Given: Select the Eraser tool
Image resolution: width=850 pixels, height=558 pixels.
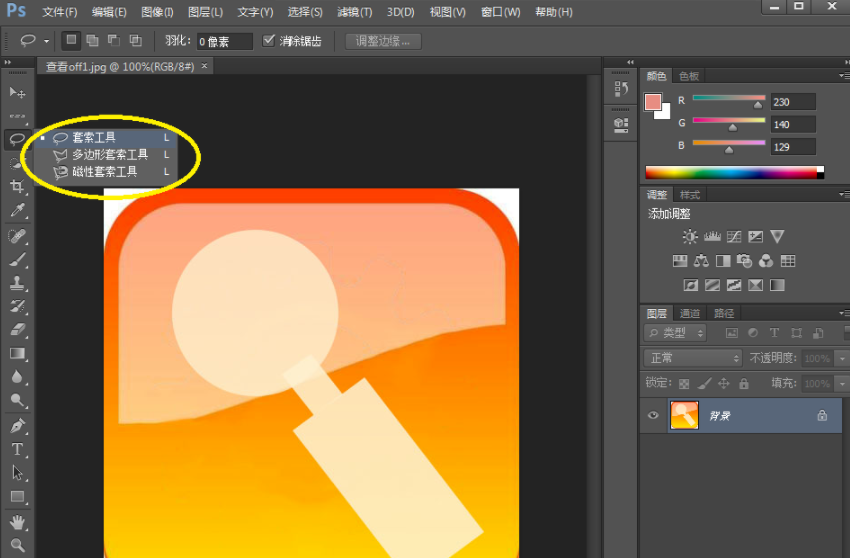Looking at the screenshot, I should pos(17,330).
